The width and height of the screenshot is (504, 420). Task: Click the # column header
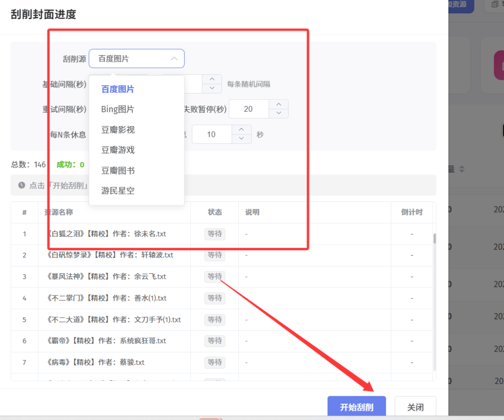pyautogui.click(x=25, y=212)
